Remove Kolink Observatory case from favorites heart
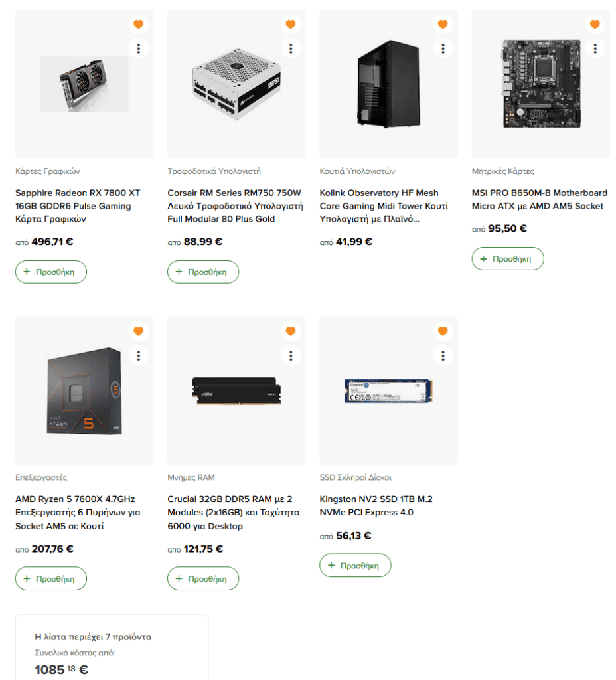This screenshot has width=616, height=680. [x=443, y=25]
